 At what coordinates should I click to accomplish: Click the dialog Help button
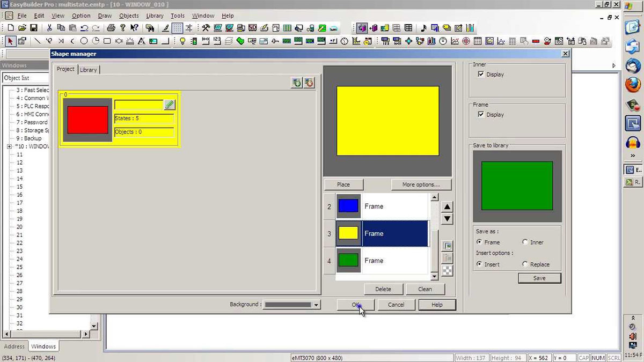[x=437, y=305]
